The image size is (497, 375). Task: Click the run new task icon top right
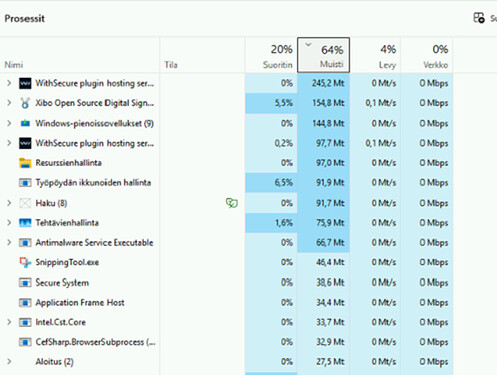(x=479, y=18)
